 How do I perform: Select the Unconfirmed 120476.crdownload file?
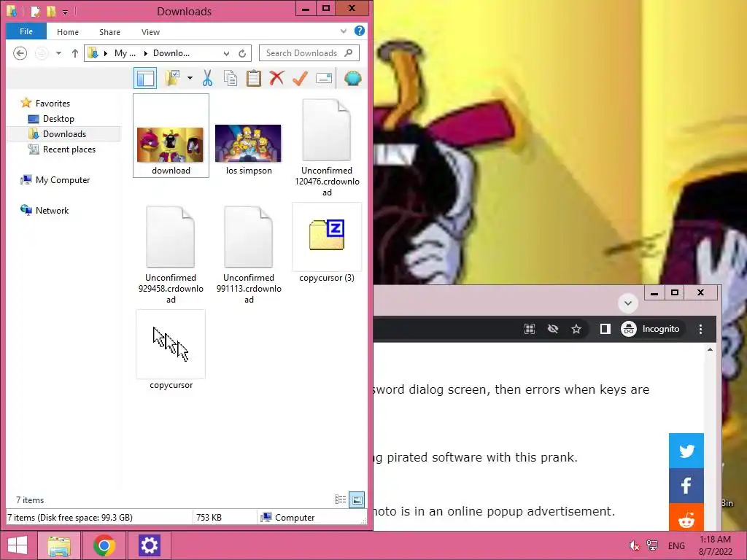[x=327, y=147]
